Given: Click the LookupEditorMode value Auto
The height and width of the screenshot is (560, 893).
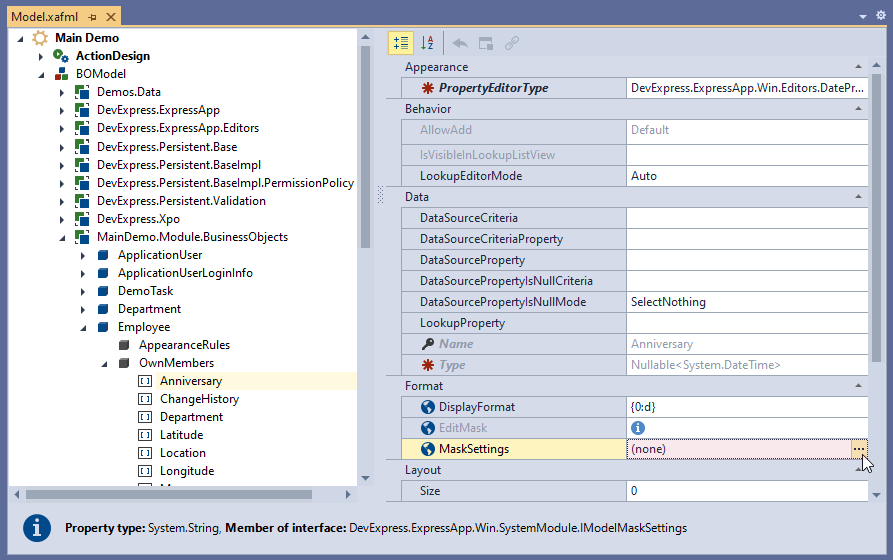Looking at the screenshot, I should tap(747, 176).
